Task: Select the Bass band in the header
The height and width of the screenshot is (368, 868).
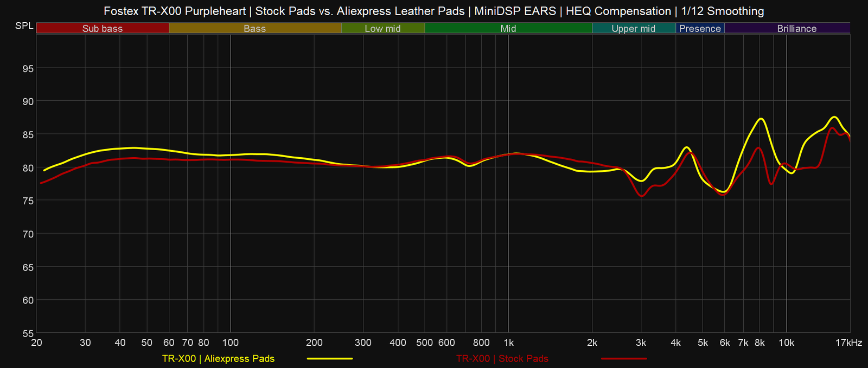Action: pyautogui.click(x=255, y=28)
